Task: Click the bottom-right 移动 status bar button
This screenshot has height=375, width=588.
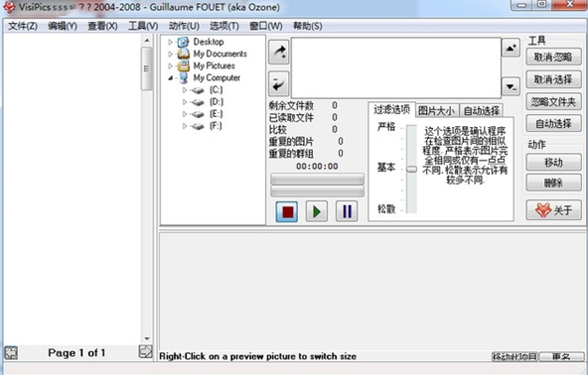Action: point(514,356)
